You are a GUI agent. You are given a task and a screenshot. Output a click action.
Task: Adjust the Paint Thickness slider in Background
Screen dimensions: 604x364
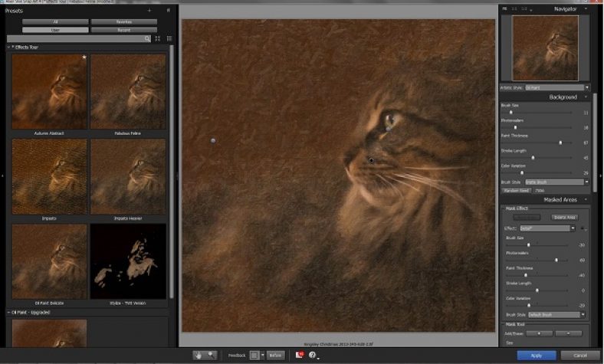click(x=560, y=142)
